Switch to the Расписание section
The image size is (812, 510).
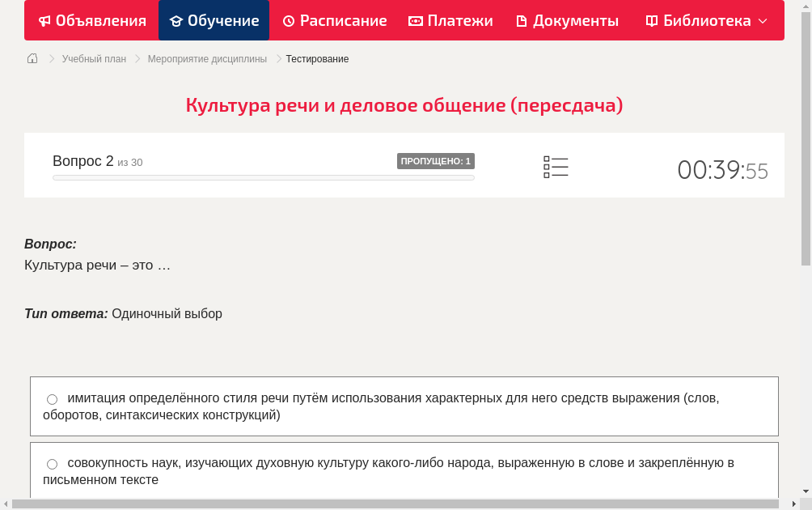[334, 20]
